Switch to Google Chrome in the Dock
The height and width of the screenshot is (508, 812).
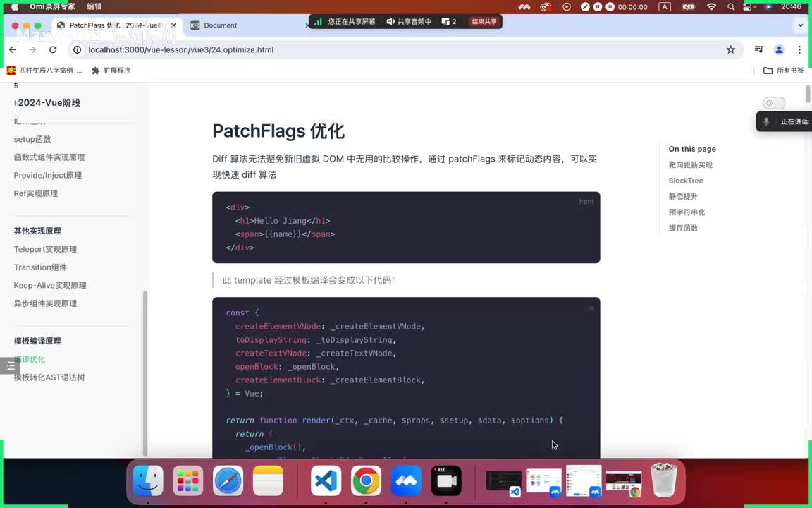[366, 480]
